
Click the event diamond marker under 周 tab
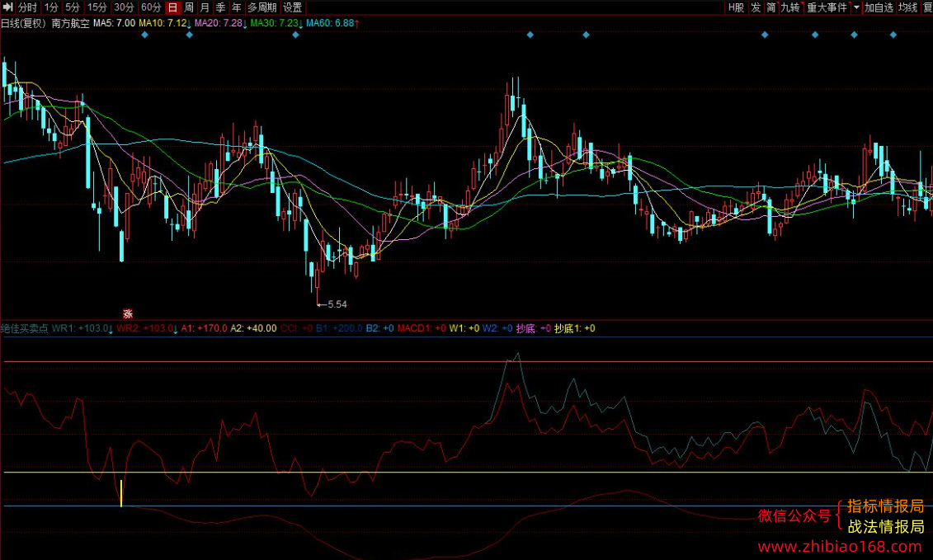click(189, 35)
